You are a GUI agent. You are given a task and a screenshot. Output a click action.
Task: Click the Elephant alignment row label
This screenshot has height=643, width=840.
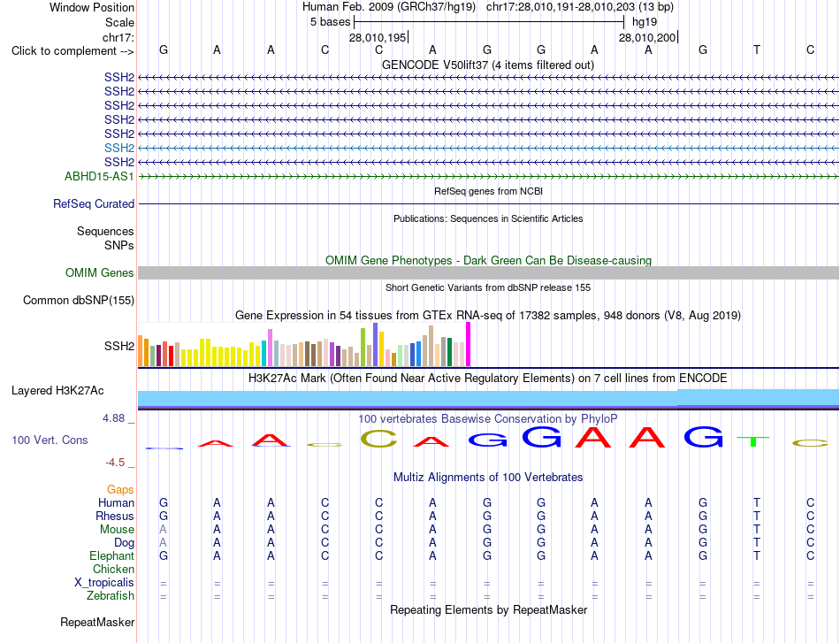[x=111, y=555]
